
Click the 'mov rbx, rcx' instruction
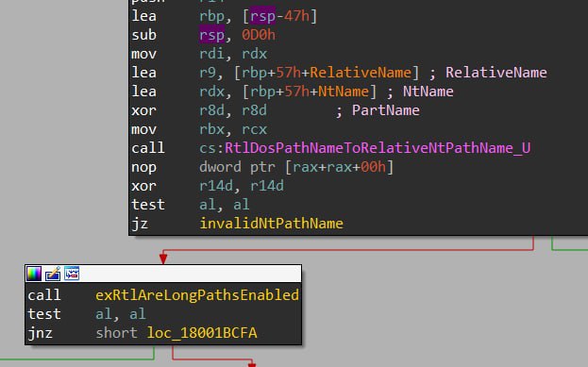click(199, 129)
